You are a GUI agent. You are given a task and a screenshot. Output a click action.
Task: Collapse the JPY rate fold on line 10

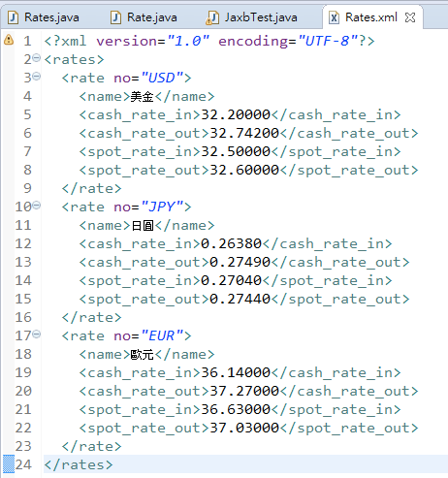pyautogui.click(x=37, y=206)
